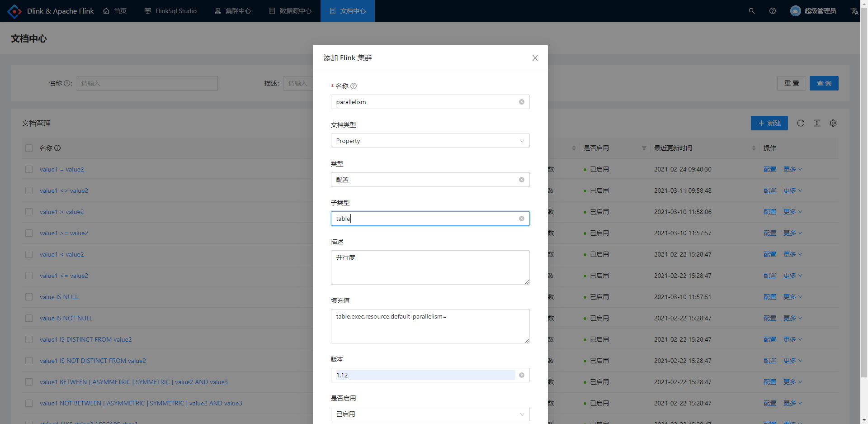Expand 更多 for the 11:57:51 row
The width and height of the screenshot is (868, 424).
tap(793, 297)
